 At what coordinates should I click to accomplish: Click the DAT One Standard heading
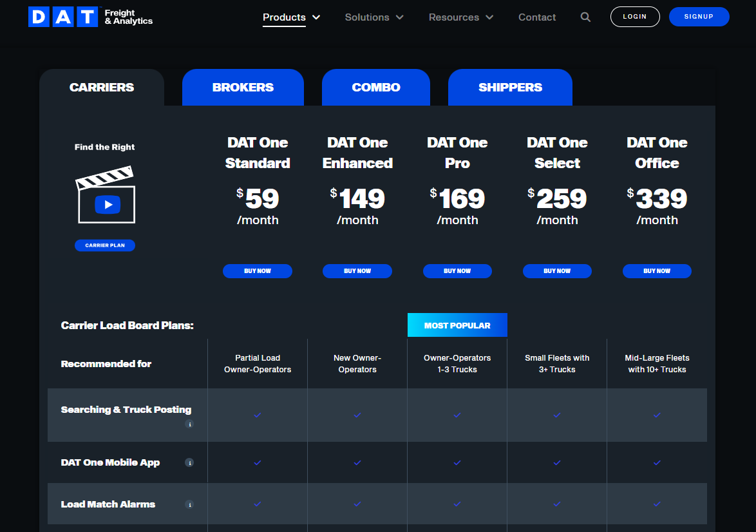coord(258,153)
